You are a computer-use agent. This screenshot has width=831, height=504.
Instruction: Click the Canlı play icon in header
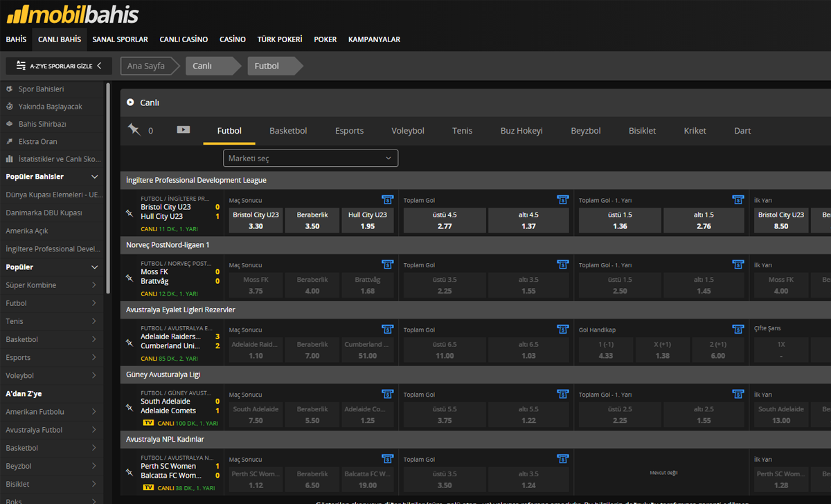click(x=130, y=102)
